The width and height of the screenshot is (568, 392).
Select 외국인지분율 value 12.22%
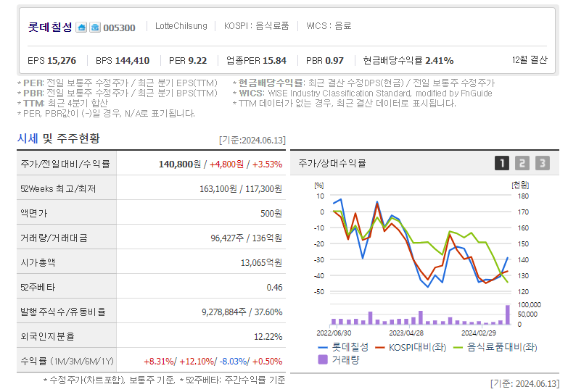coord(268,337)
